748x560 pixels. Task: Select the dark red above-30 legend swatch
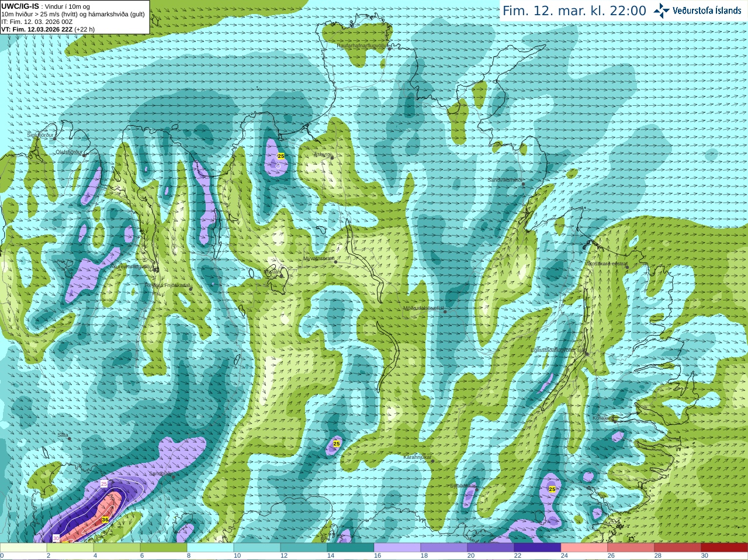point(725,548)
